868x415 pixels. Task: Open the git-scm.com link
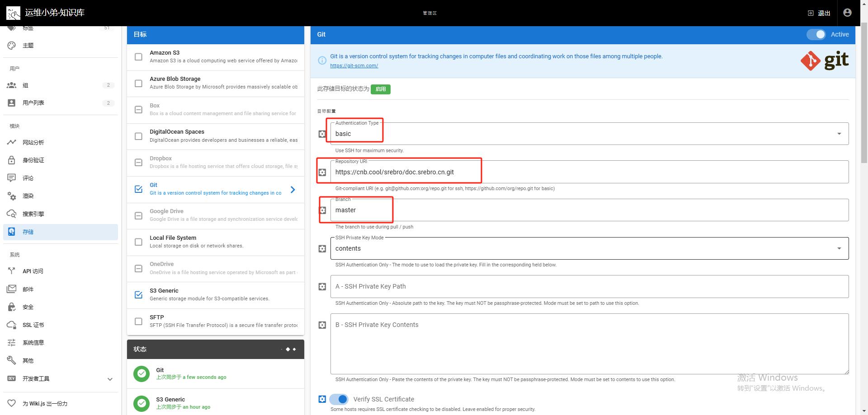(354, 66)
